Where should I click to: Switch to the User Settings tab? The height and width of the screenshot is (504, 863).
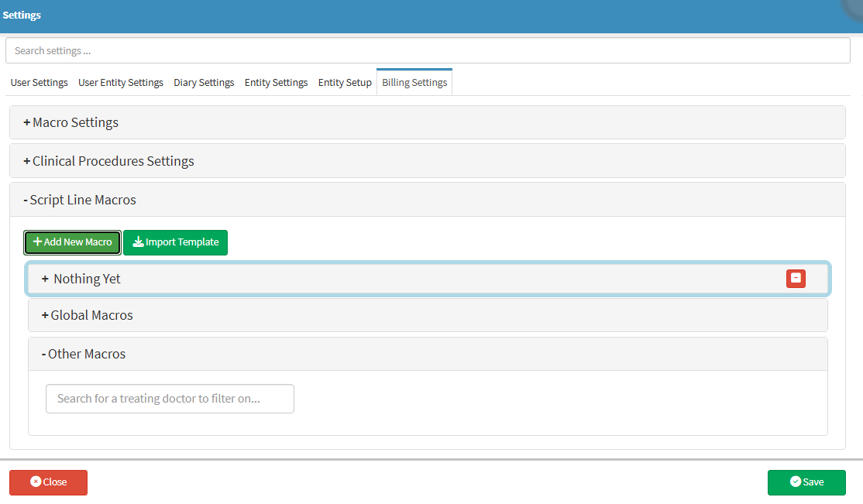pyautogui.click(x=39, y=83)
